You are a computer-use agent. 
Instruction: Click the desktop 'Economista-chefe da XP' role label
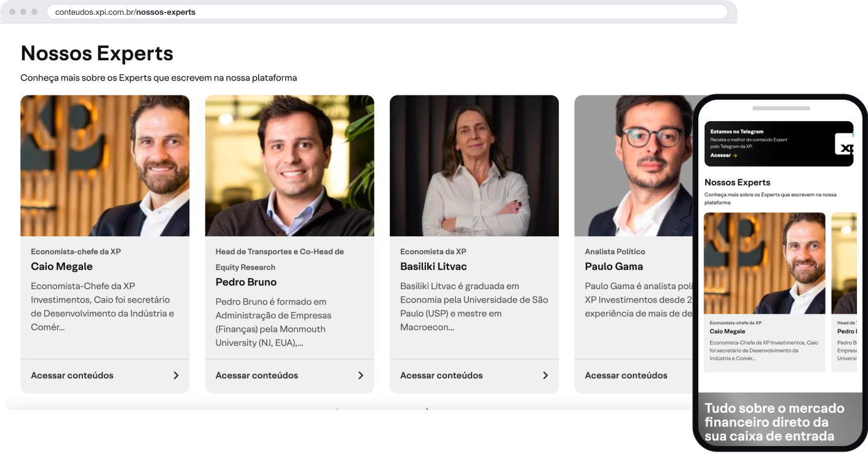click(x=76, y=252)
